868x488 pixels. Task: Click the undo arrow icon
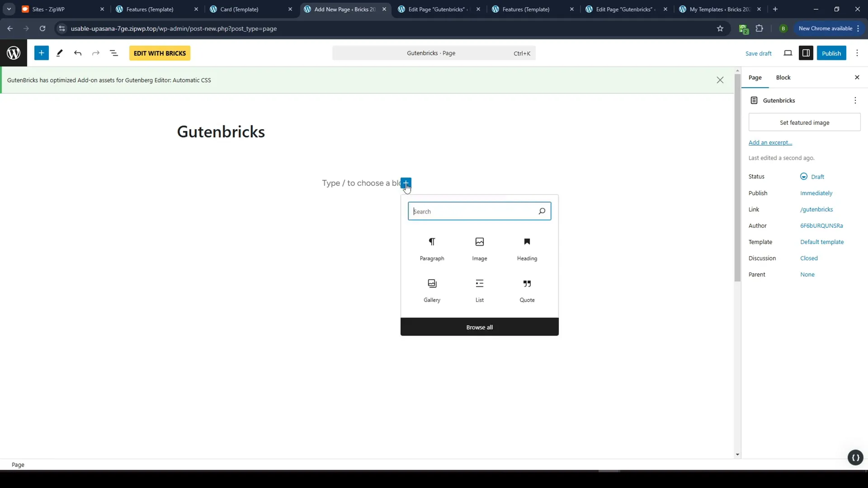(x=78, y=53)
